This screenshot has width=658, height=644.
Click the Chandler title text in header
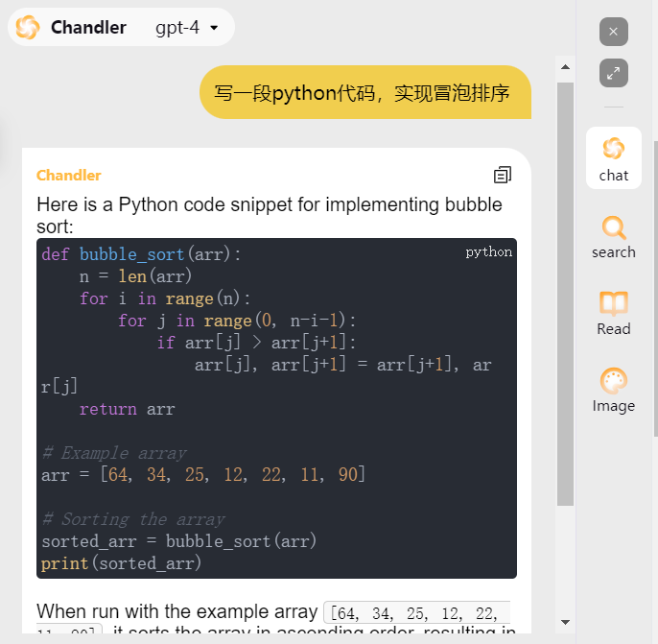pyautogui.click(x=88, y=28)
